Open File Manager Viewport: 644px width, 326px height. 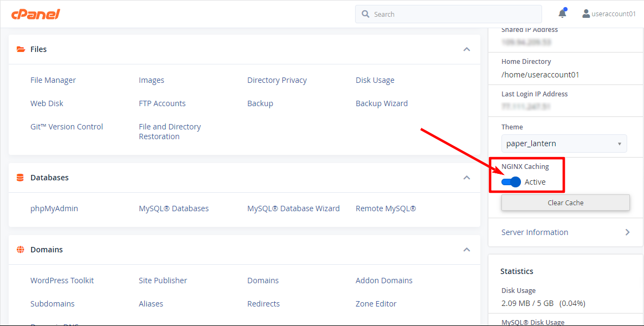click(53, 80)
